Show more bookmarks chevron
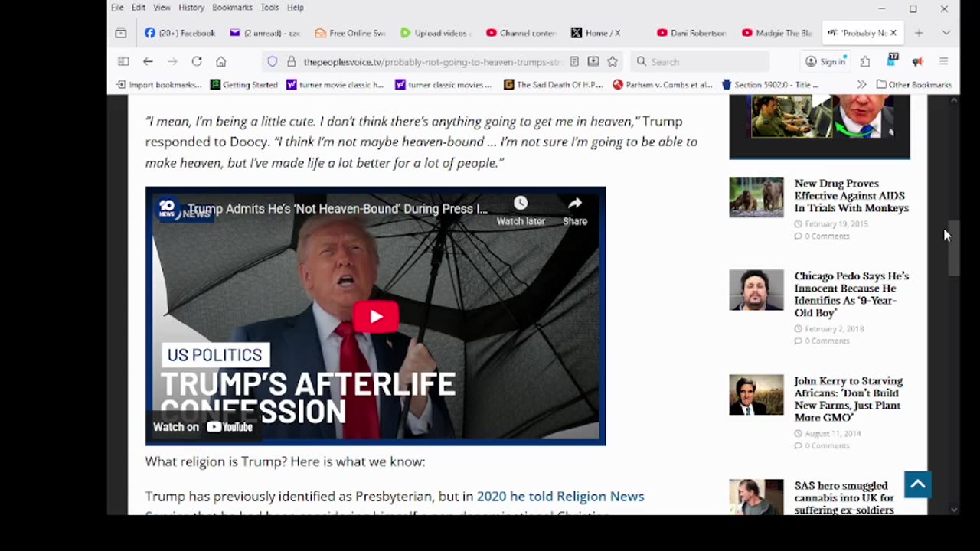This screenshot has width=980, height=551. [861, 85]
